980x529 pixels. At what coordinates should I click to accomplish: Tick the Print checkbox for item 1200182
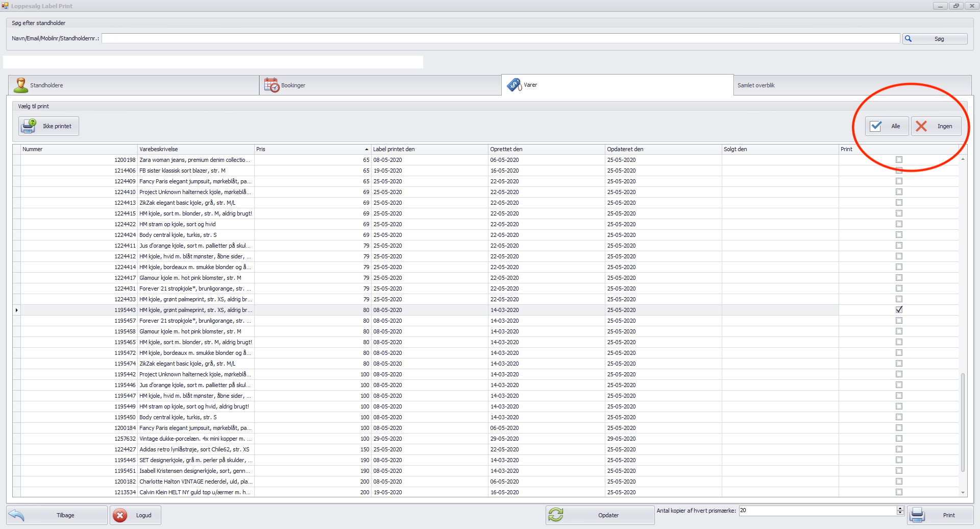tap(899, 482)
